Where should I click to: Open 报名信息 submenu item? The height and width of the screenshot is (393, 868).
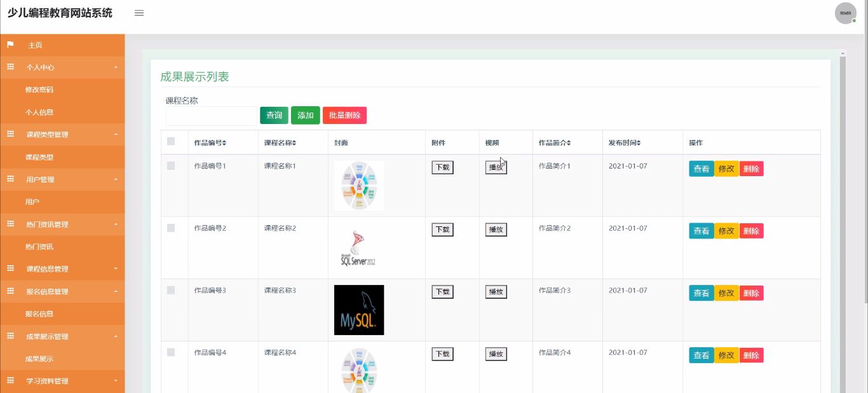coord(39,314)
